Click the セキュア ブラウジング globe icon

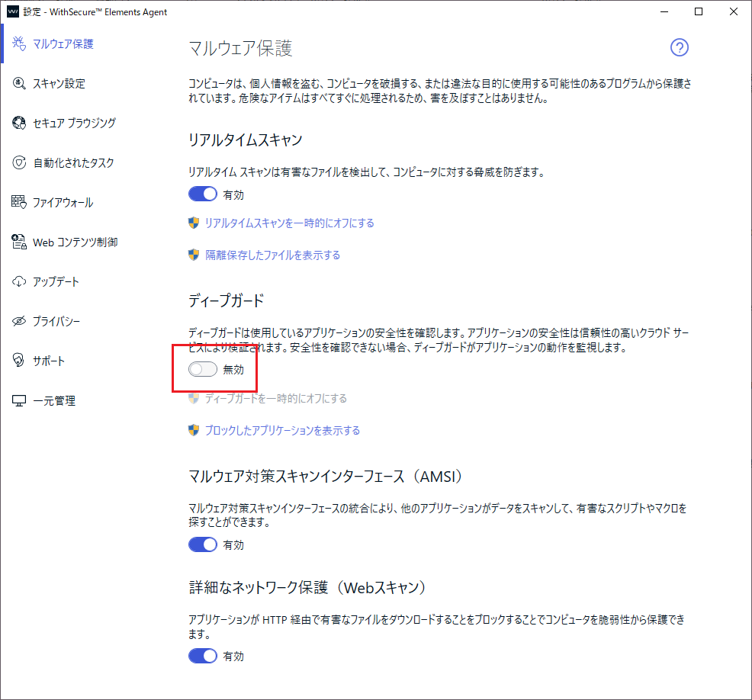(19, 123)
